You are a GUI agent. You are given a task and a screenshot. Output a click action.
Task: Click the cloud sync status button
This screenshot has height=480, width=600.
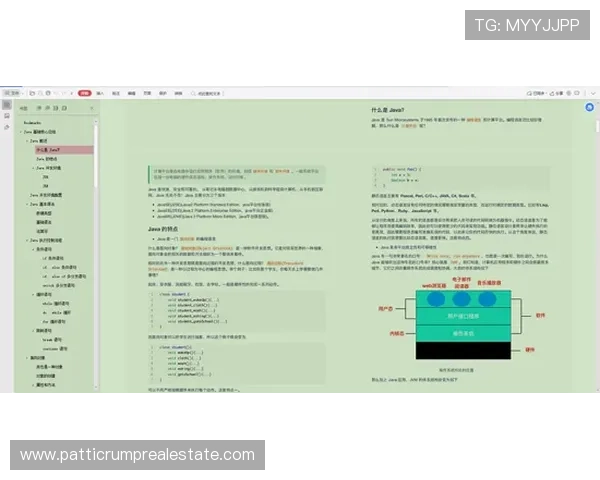click(536, 93)
